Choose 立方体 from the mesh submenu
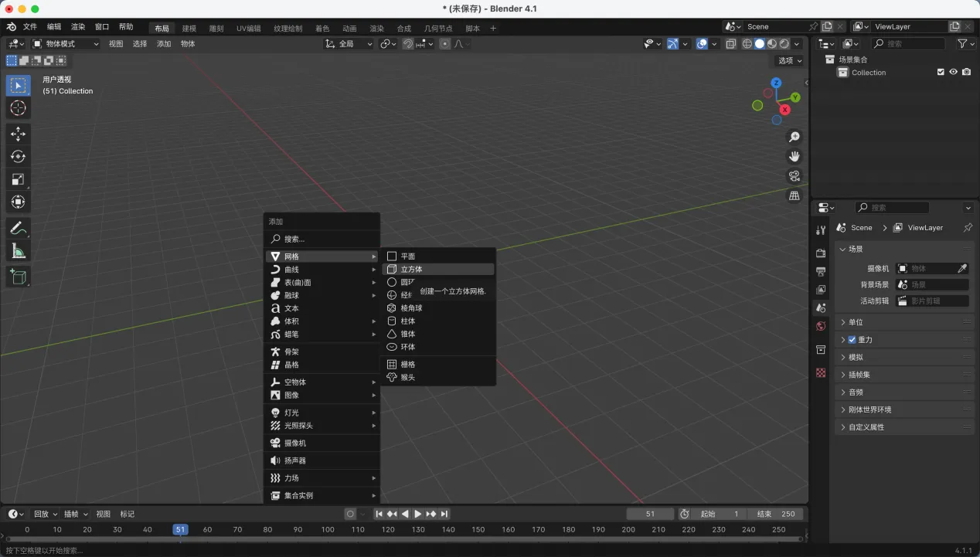980x557 pixels. (x=411, y=270)
